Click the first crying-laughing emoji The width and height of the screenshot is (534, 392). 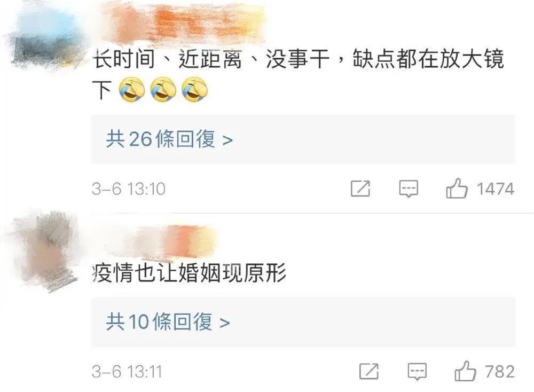click(132, 90)
